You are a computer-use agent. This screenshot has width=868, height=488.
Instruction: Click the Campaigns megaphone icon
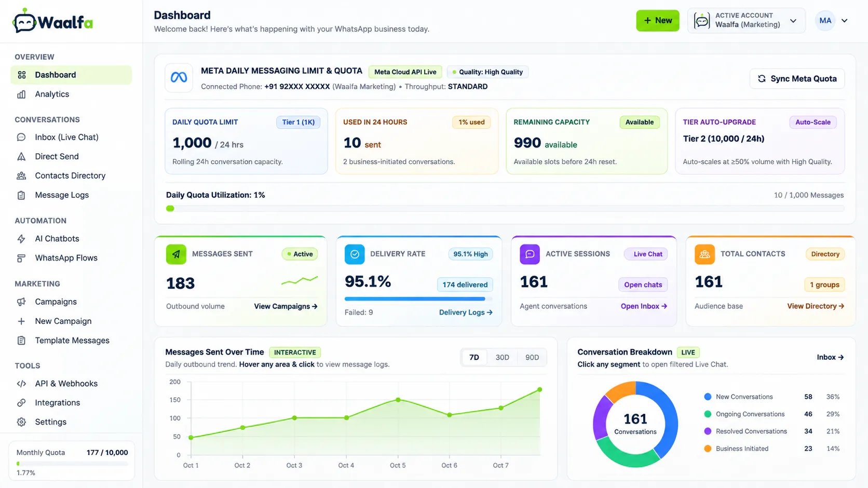[x=21, y=302]
